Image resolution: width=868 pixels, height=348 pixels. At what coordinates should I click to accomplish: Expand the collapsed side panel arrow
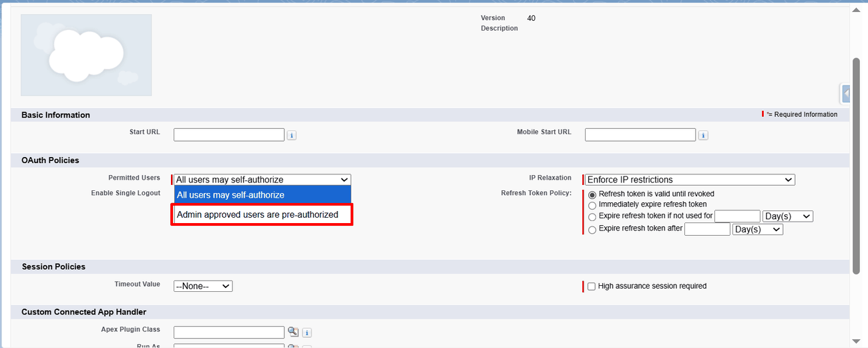pyautogui.click(x=847, y=94)
